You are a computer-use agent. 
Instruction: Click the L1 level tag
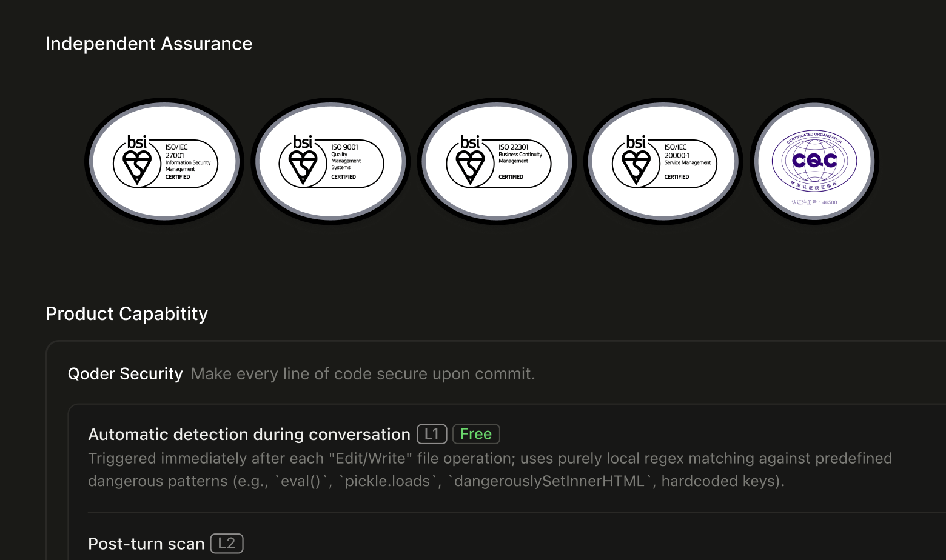pos(432,434)
